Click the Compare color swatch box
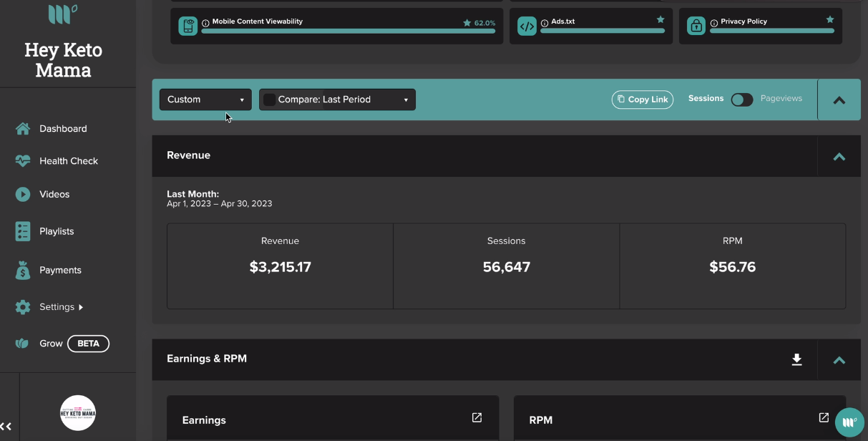The width and height of the screenshot is (868, 441). [270, 100]
